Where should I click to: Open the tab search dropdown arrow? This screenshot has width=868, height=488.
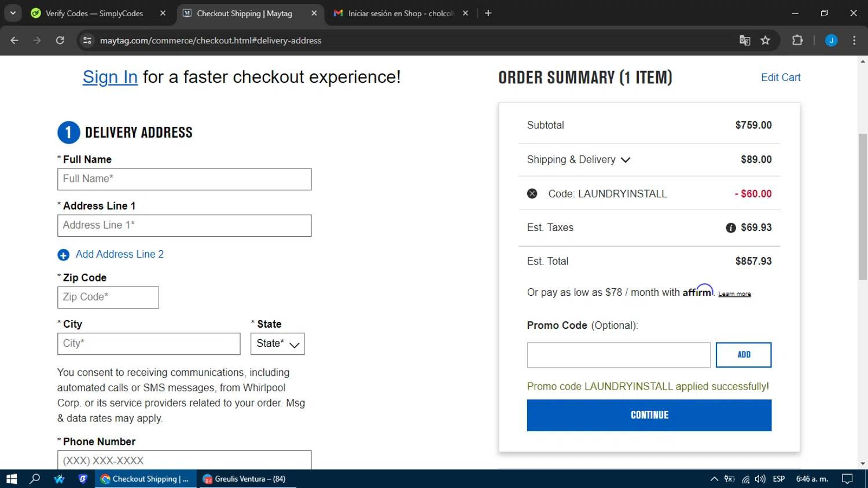13,13
